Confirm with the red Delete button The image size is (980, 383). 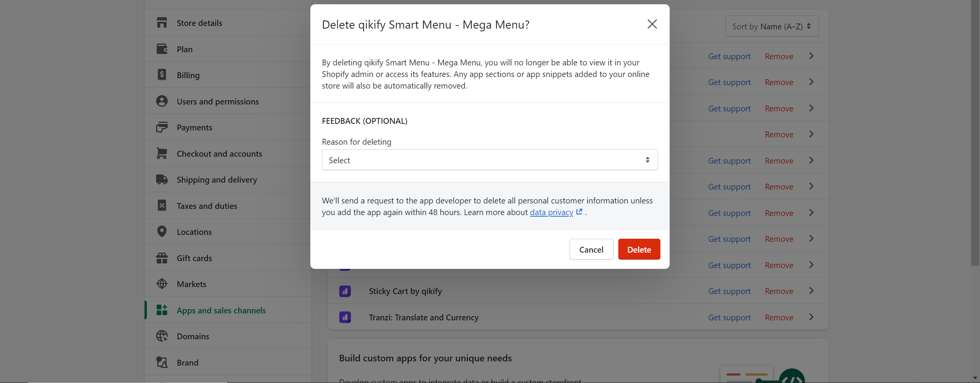639,250
